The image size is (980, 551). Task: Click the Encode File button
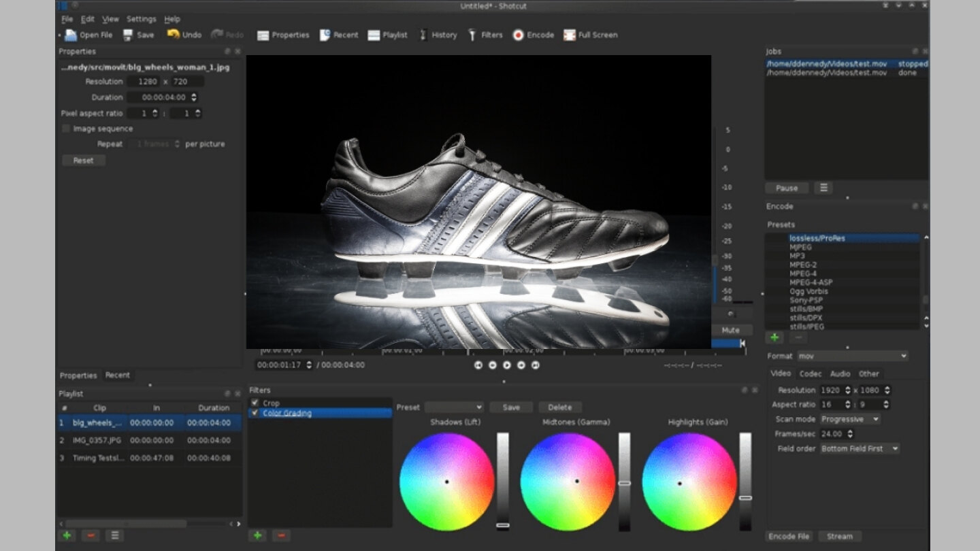click(x=789, y=536)
